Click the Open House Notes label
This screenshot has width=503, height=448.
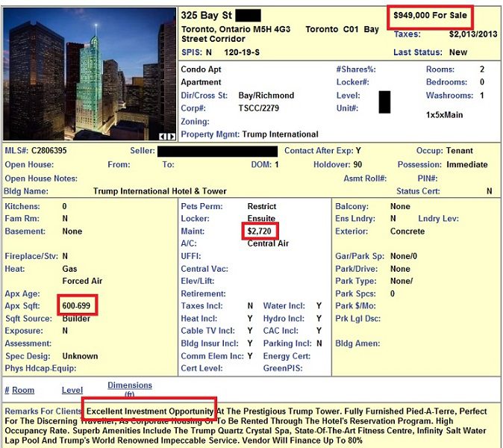tap(41, 178)
